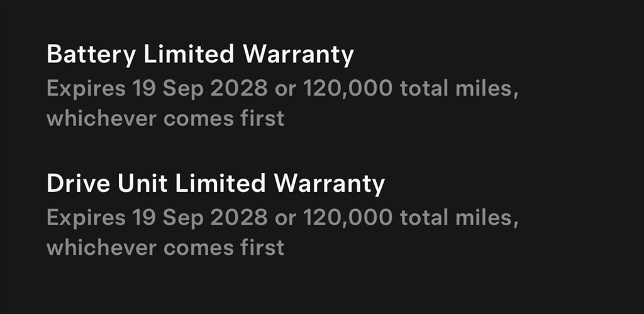Tap the word Expires under Battery warranty
The width and height of the screenshot is (644, 314).
[x=86, y=89]
